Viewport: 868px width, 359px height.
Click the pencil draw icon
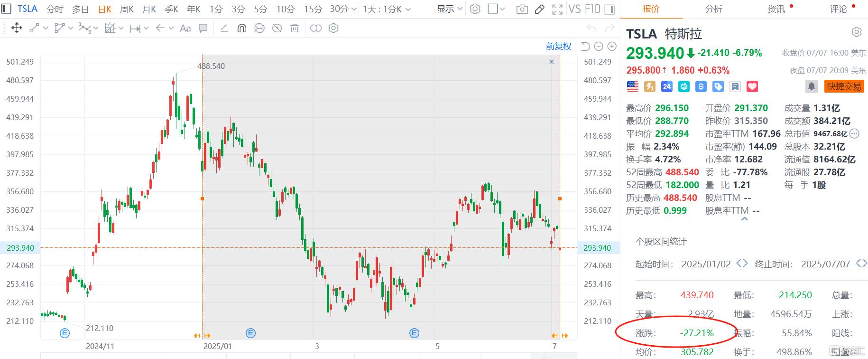pos(539,9)
